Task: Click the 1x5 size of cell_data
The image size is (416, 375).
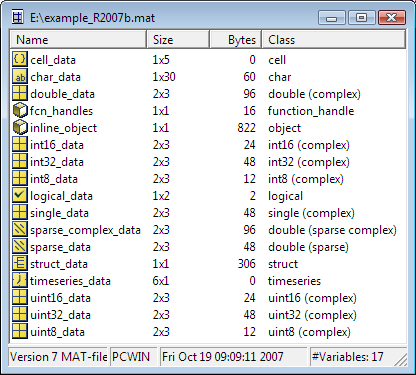Action: 161,60
